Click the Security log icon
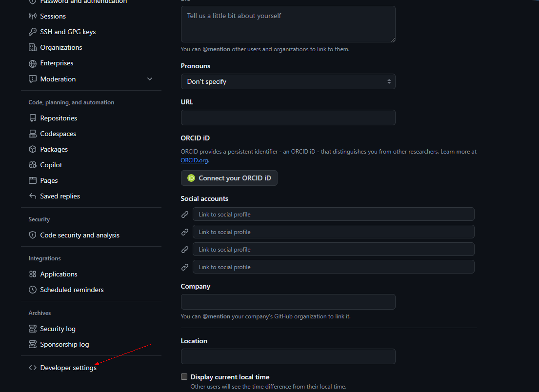 33,329
